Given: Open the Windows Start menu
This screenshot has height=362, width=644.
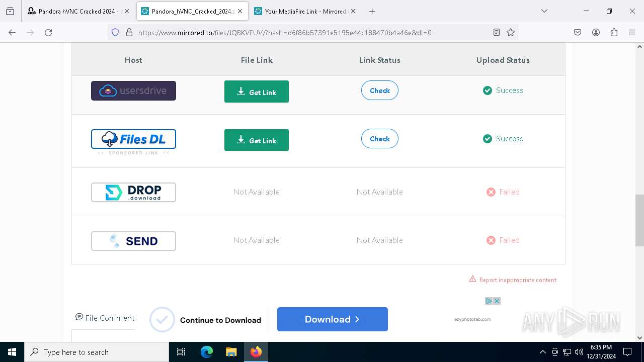Looking at the screenshot, I should (x=12, y=352).
